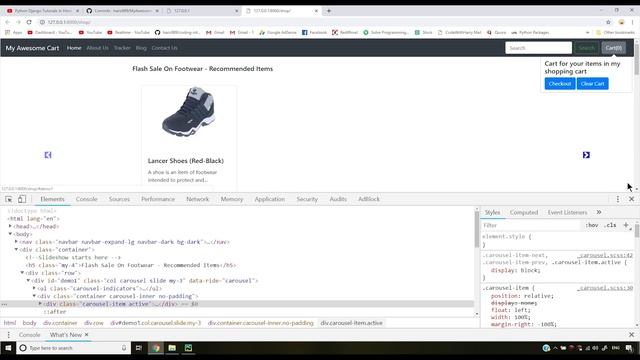Open the Security DevTools tab
The width and height of the screenshot is (640, 360).
click(307, 199)
